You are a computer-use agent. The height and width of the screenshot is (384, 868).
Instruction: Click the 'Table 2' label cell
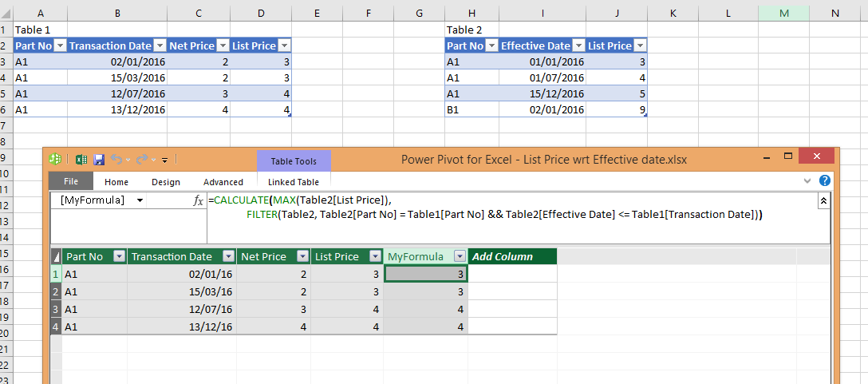pyautogui.click(x=471, y=30)
